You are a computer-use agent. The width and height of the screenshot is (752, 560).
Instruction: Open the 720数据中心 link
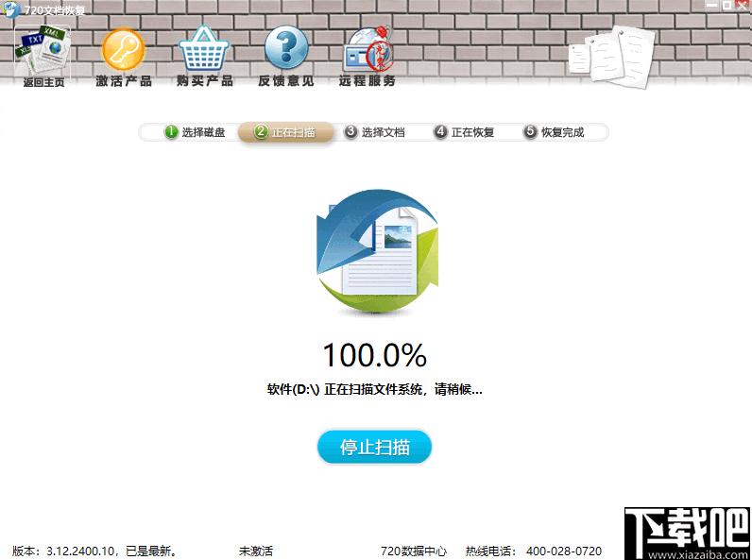point(414,551)
